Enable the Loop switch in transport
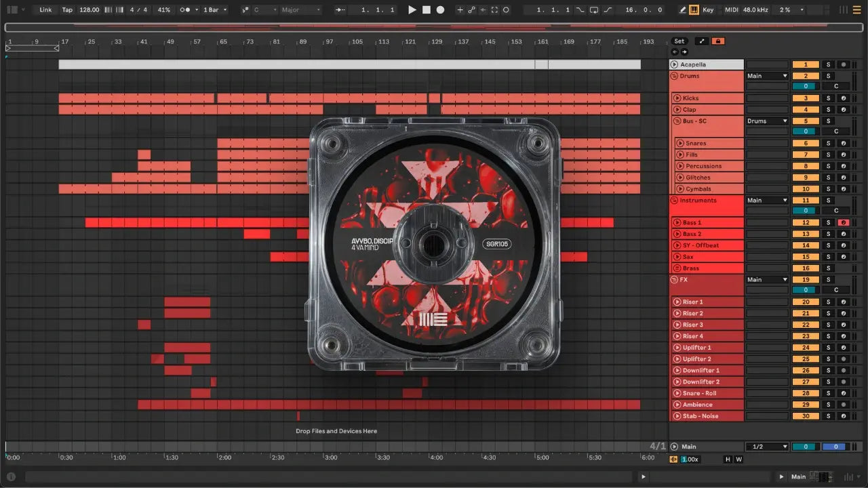 point(594,10)
